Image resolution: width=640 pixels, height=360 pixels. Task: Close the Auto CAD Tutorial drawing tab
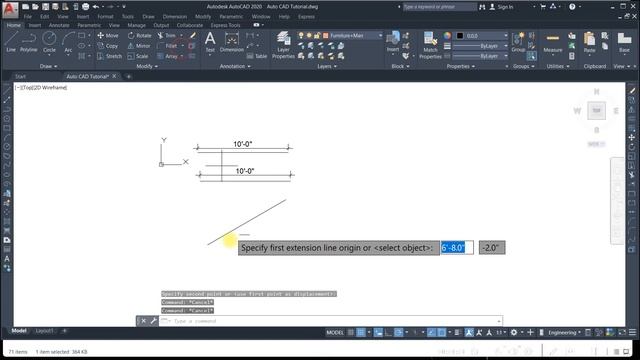coord(114,76)
